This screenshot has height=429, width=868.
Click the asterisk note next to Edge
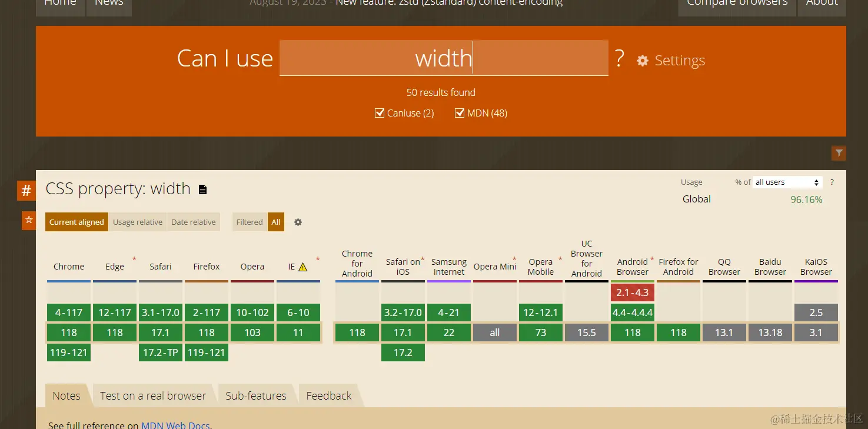coord(134,259)
